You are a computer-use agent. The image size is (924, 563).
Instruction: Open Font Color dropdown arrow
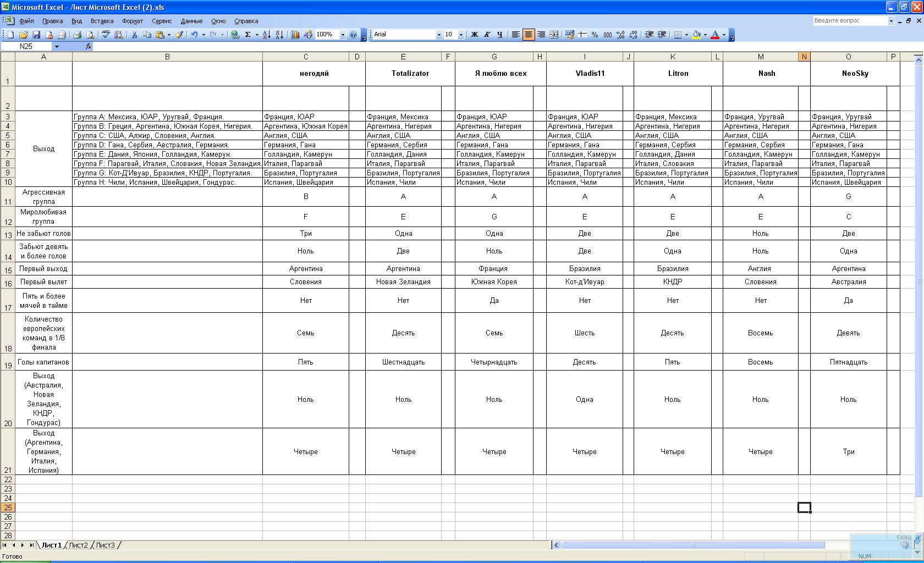[724, 35]
